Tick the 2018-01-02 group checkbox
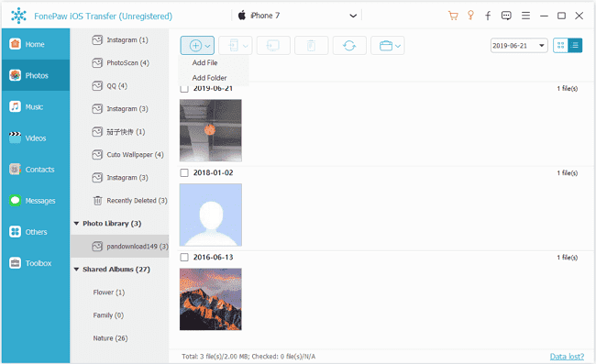The image size is (596, 364). pos(184,173)
